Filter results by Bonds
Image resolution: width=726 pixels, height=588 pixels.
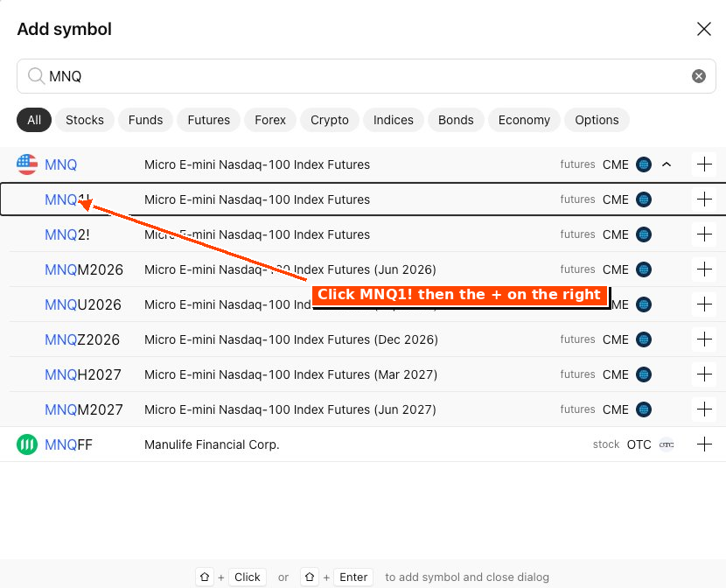point(456,120)
